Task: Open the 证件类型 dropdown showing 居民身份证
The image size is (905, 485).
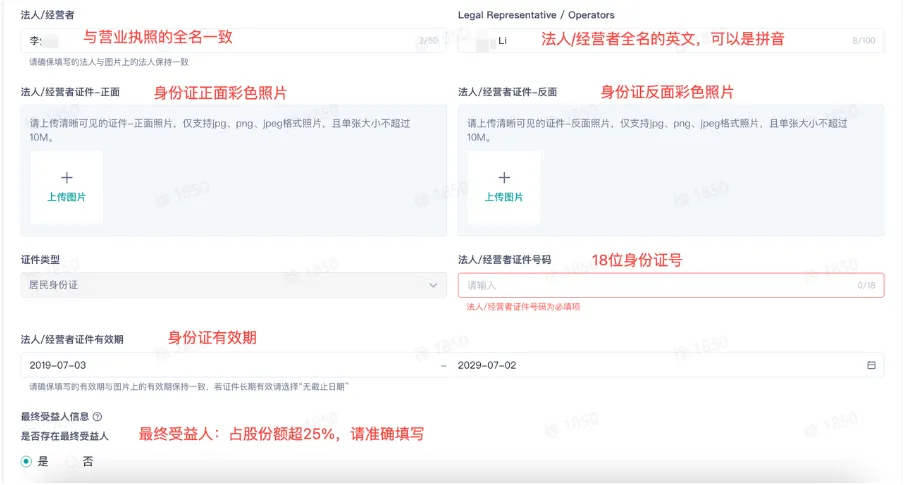Action: pyautogui.click(x=233, y=285)
